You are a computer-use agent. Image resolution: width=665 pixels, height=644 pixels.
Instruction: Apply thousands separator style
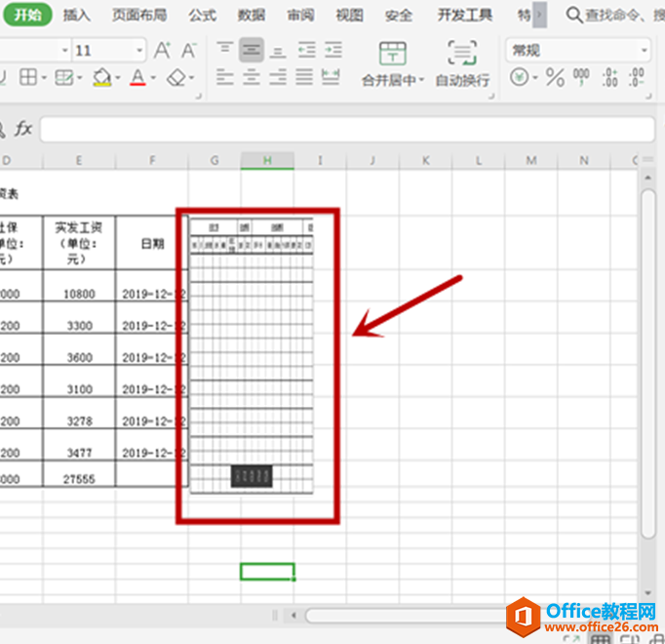point(581,77)
